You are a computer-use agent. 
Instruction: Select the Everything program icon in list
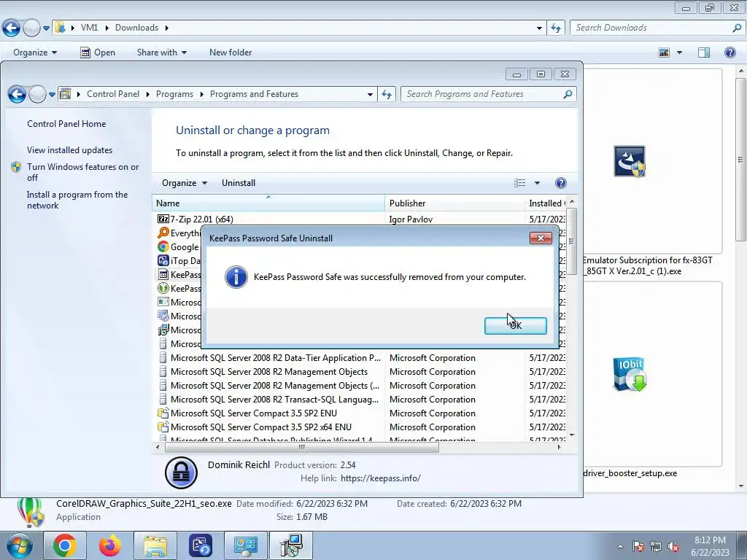163,233
